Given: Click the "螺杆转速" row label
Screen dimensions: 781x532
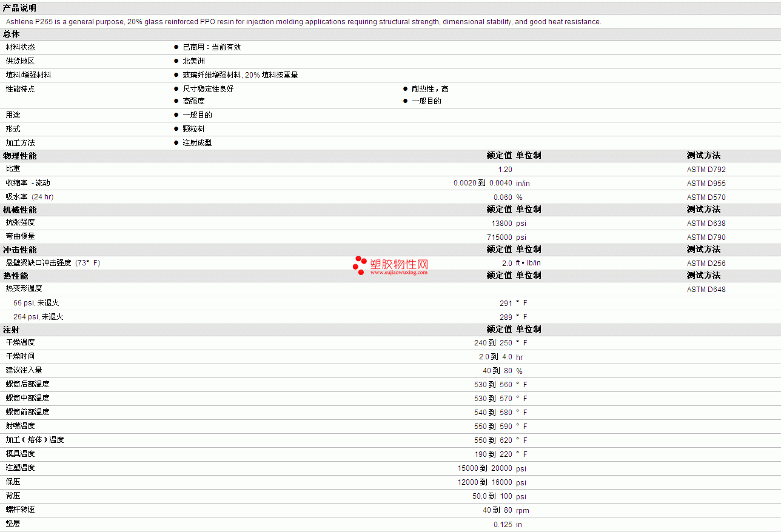Looking at the screenshot, I should click(21, 510).
